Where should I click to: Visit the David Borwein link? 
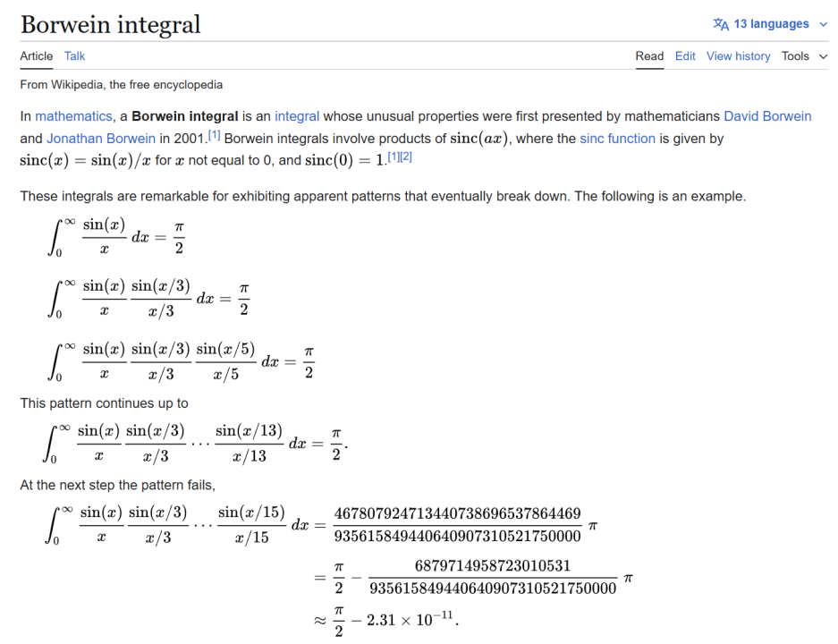[767, 116]
